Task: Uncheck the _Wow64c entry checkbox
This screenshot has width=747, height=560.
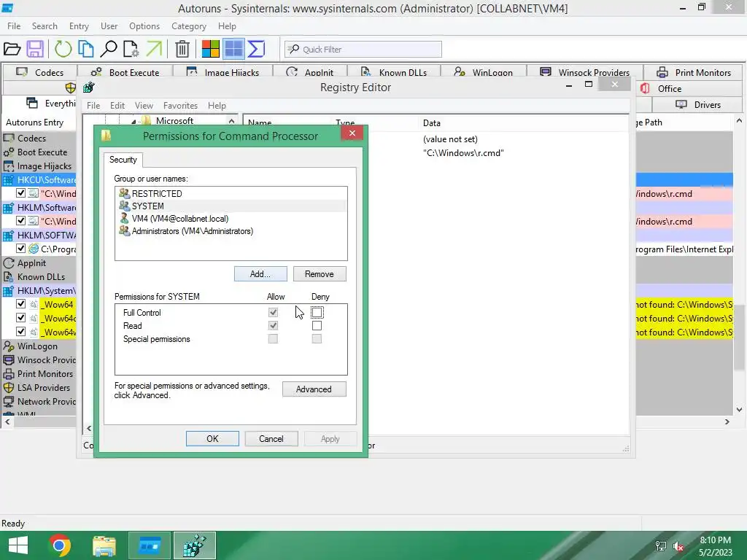Action: (x=20, y=317)
